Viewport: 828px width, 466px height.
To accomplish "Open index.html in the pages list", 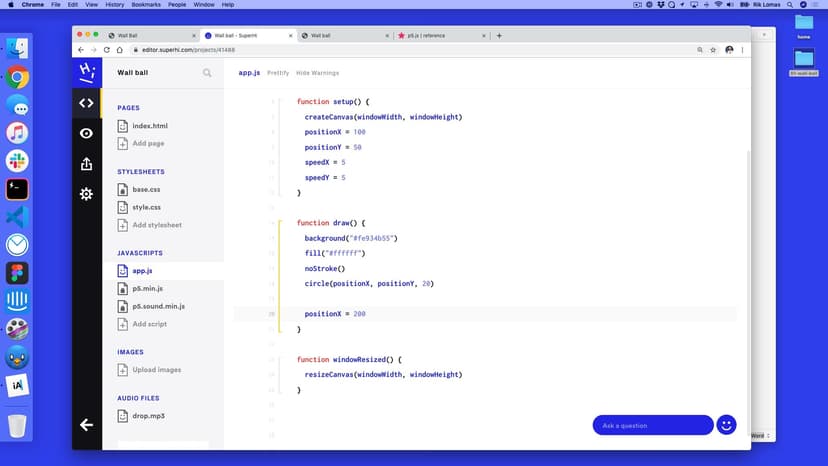I will pos(150,126).
